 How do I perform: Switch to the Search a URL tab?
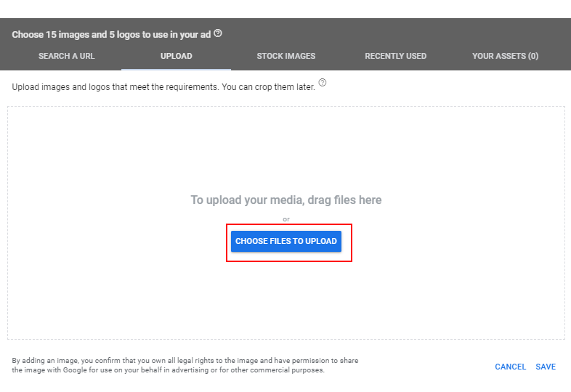click(67, 56)
